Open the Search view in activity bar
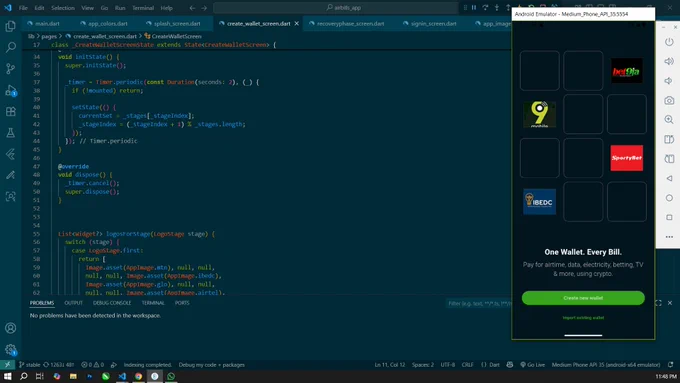 [x=10, y=47]
